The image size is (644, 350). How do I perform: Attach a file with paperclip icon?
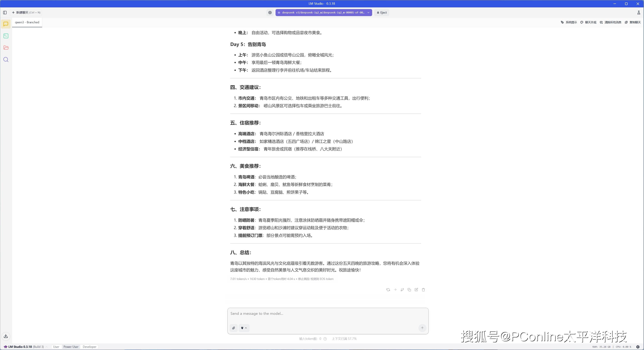(x=233, y=328)
